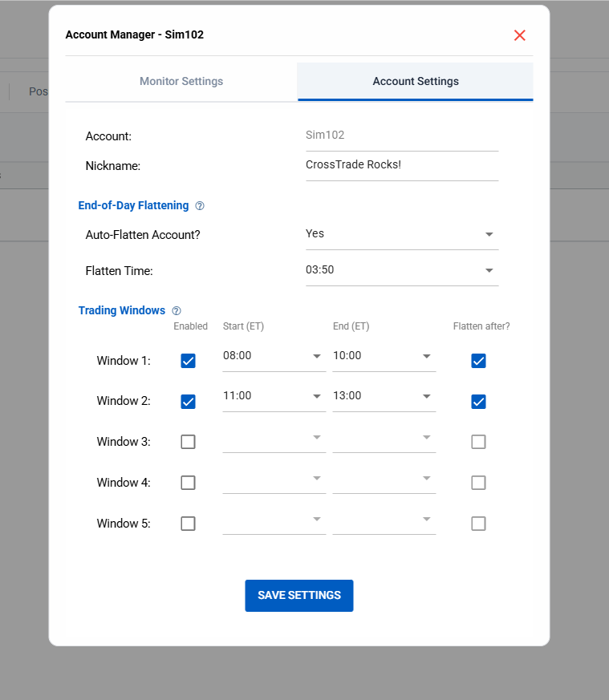The width and height of the screenshot is (609, 700).
Task: Enable the Window 3 checkbox
Action: coord(188,442)
